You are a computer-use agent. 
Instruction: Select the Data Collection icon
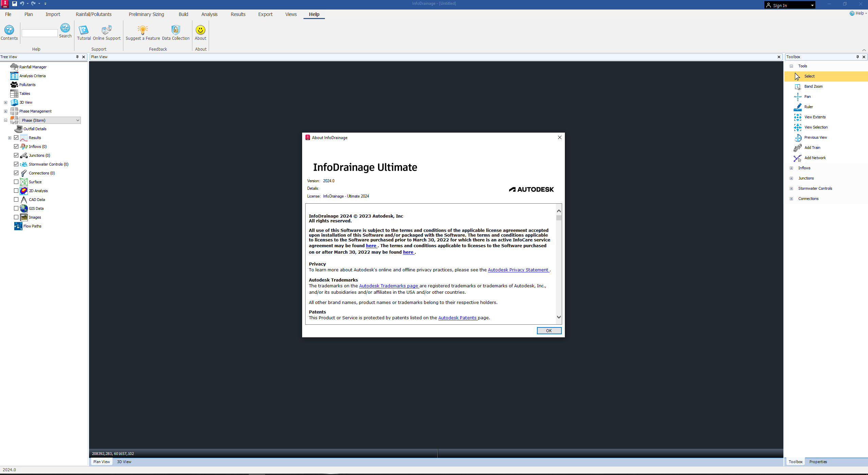coord(175,33)
